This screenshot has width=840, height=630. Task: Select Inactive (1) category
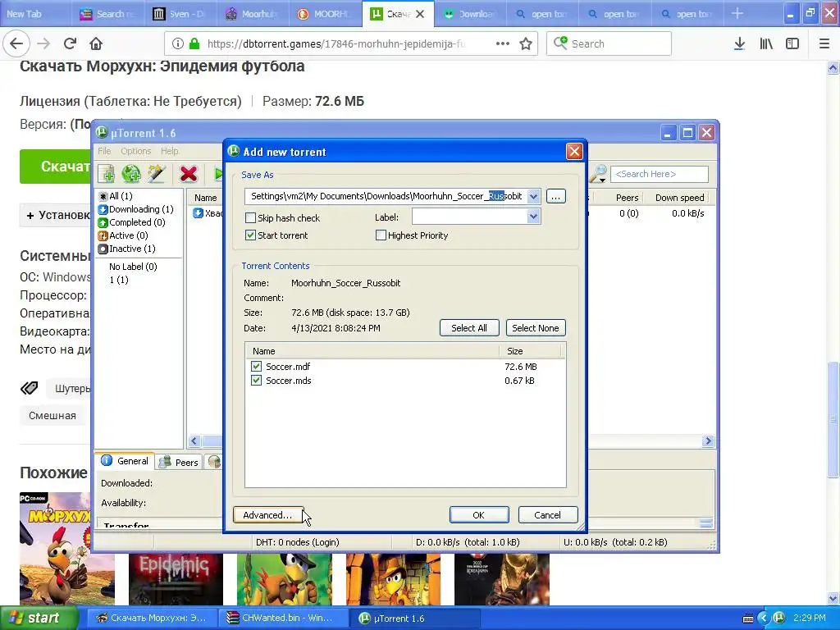[x=127, y=249]
